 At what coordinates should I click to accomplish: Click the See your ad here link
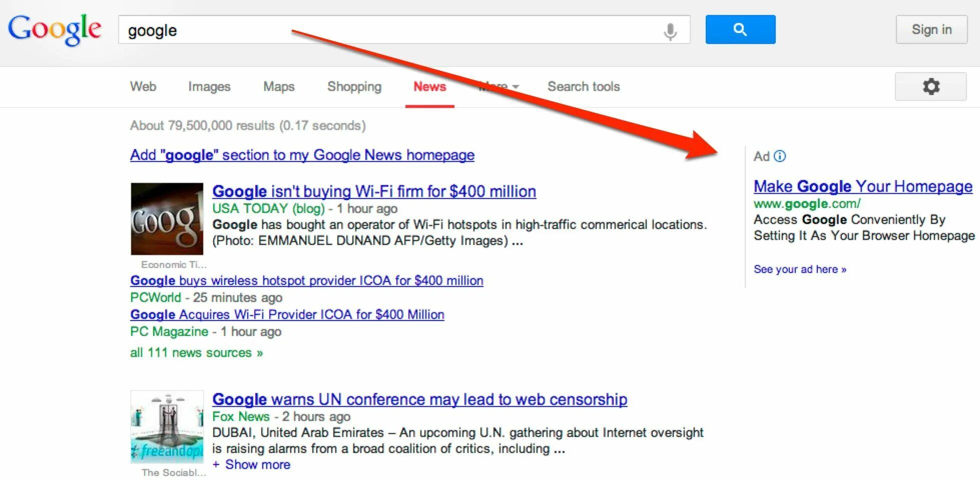click(x=800, y=269)
